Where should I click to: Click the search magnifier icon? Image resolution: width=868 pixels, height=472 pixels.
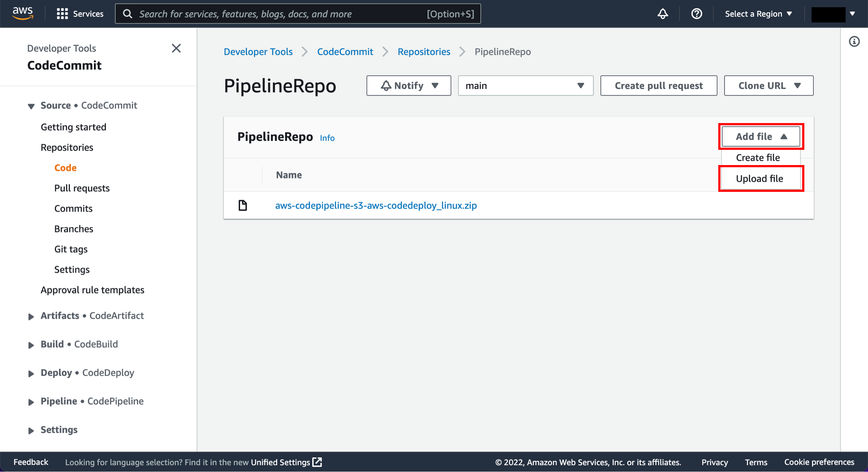pos(127,14)
